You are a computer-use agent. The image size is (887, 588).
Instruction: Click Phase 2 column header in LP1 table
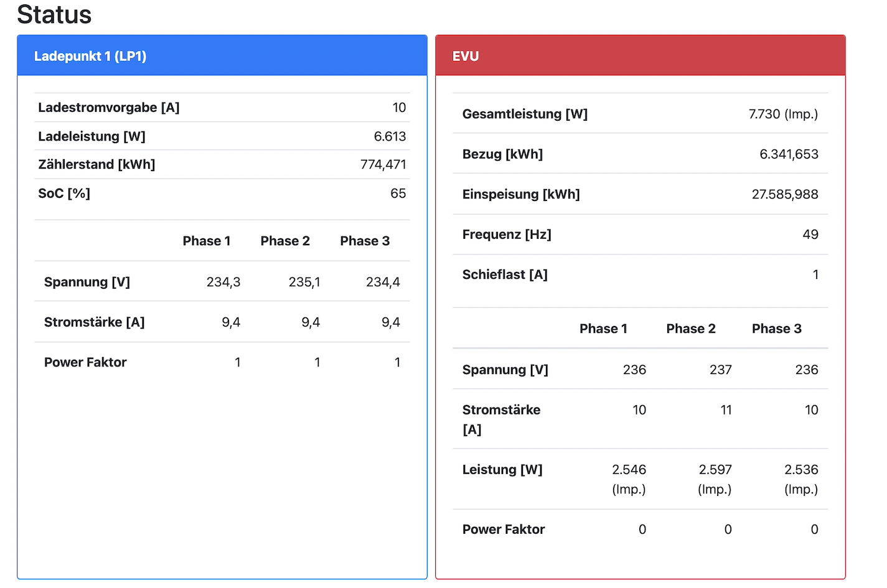point(285,241)
